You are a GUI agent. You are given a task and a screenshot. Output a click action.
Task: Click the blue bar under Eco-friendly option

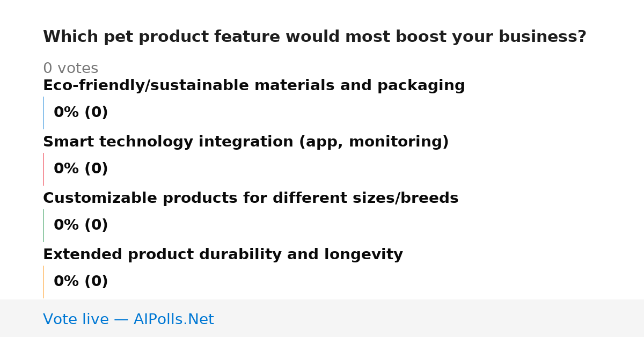pyautogui.click(x=43, y=113)
